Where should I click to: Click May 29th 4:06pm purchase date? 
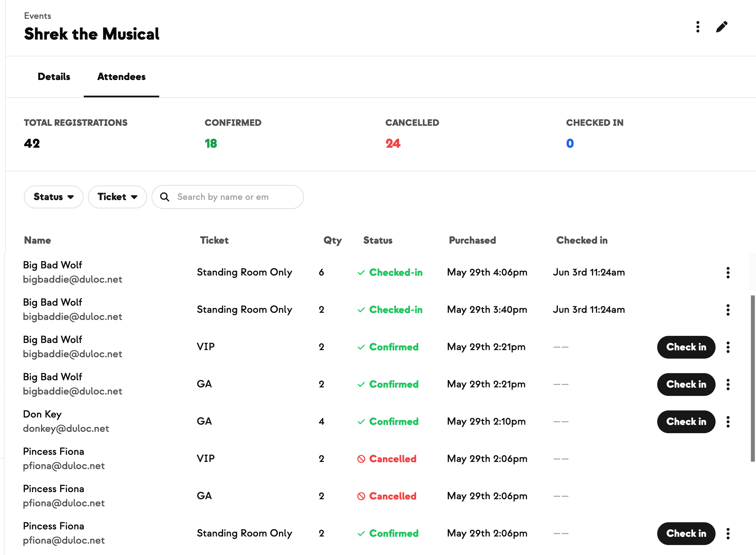(x=487, y=272)
